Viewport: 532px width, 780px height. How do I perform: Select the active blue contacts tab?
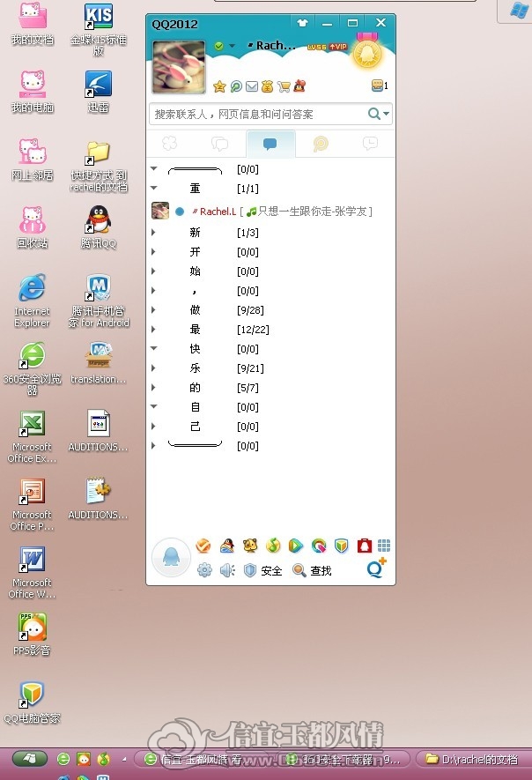(270, 144)
